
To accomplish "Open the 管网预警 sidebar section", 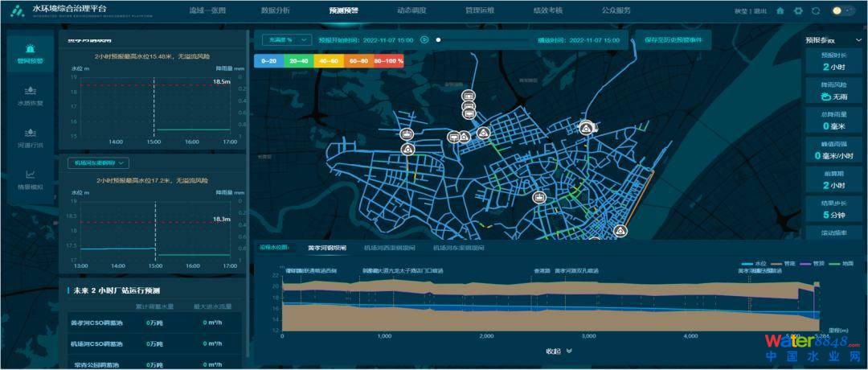I will click(30, 53).
